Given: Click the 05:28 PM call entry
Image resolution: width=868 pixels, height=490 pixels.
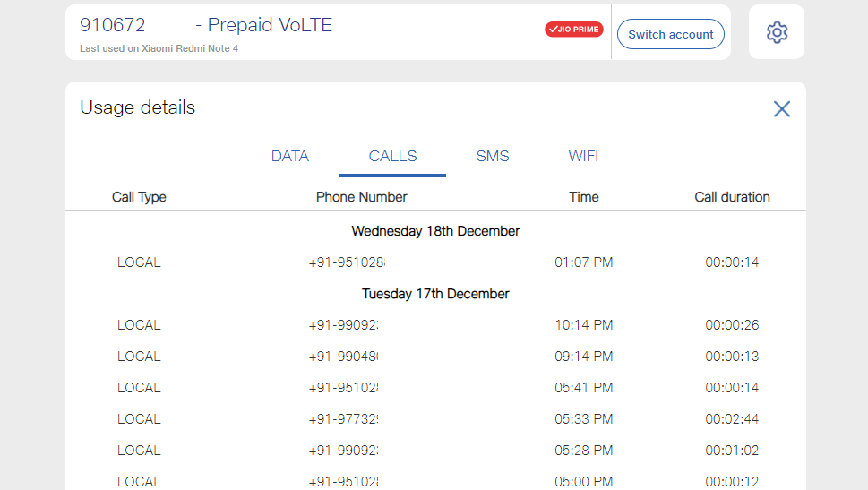Looking at the screenshot, I should (x=435, y=451).
